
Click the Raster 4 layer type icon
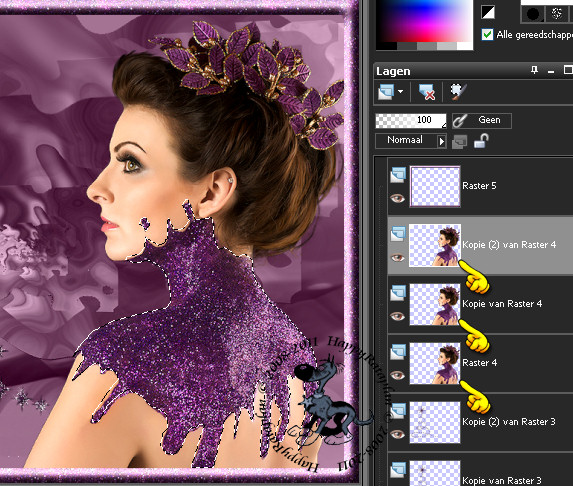pos(398,352)
